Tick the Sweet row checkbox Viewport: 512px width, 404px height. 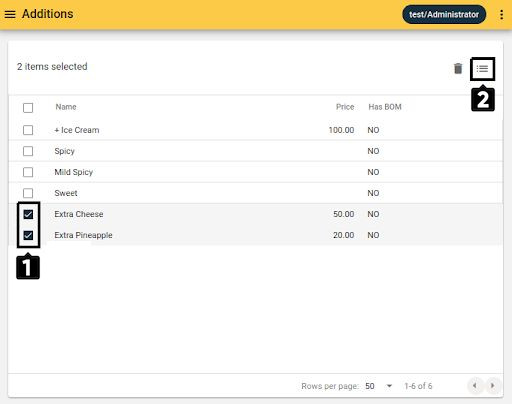(28, 193)
